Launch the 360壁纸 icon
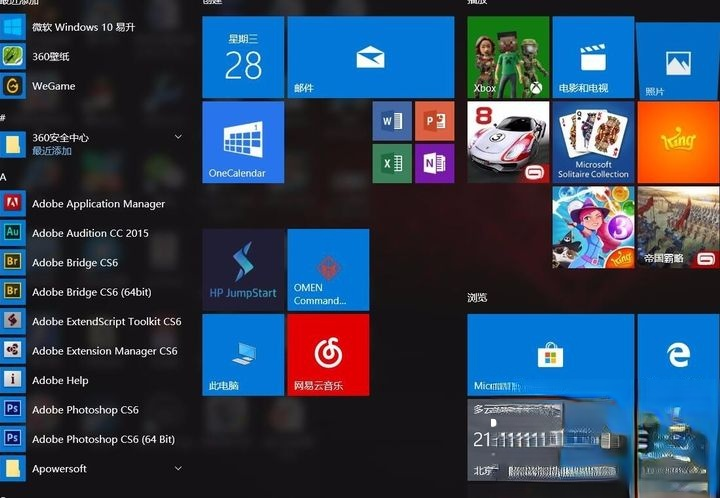720x498 pixels. [12, 56]
